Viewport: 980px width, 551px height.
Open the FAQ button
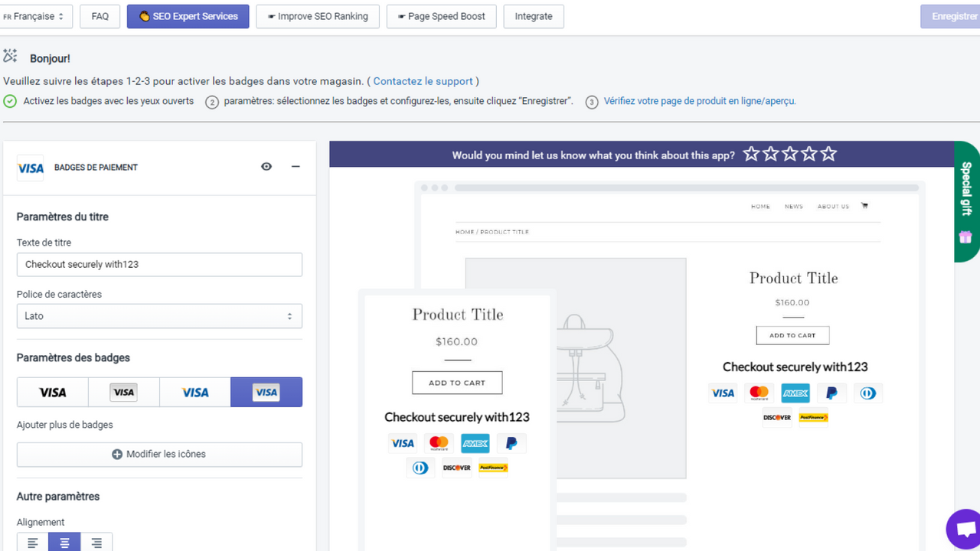coord(100,16)
